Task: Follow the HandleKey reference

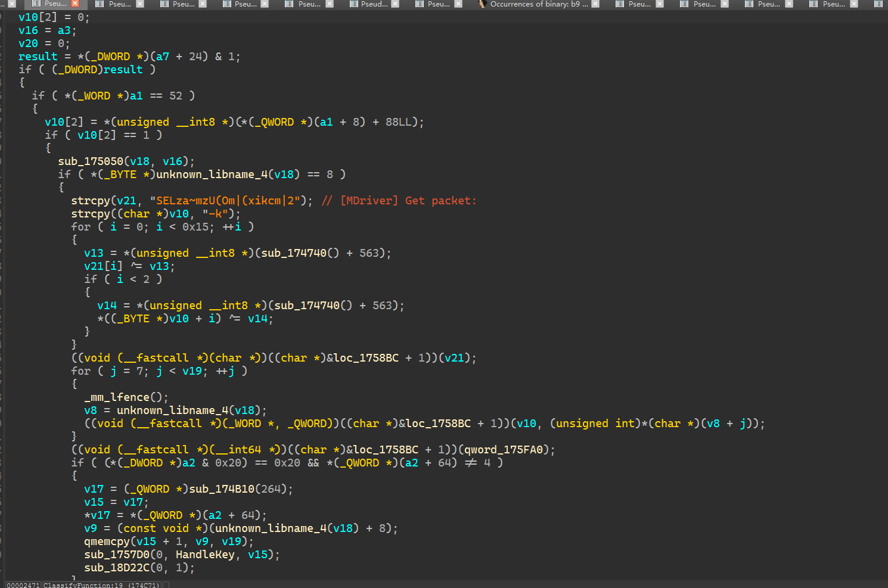Action: pos(205,555)
